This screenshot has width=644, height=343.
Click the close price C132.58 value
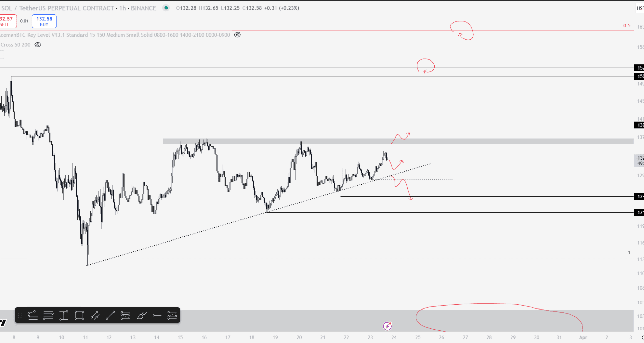click(252, 8)
